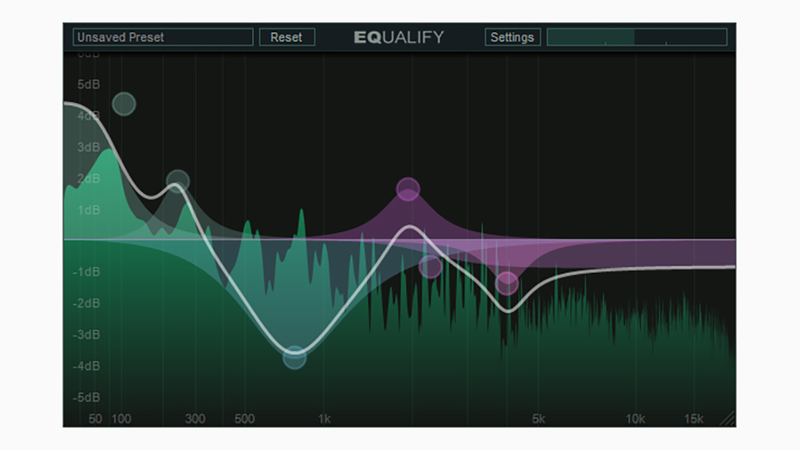Click the EQUALIFY logo title

coord(399,37)
